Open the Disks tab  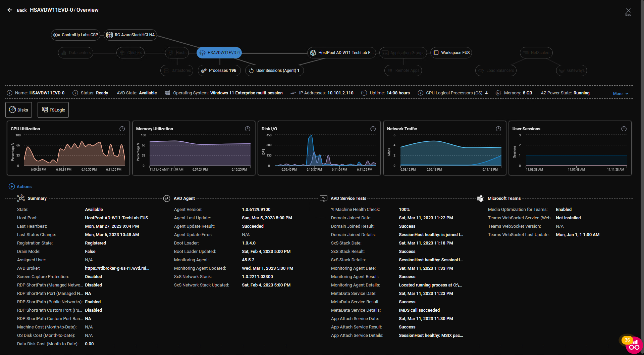19,110
